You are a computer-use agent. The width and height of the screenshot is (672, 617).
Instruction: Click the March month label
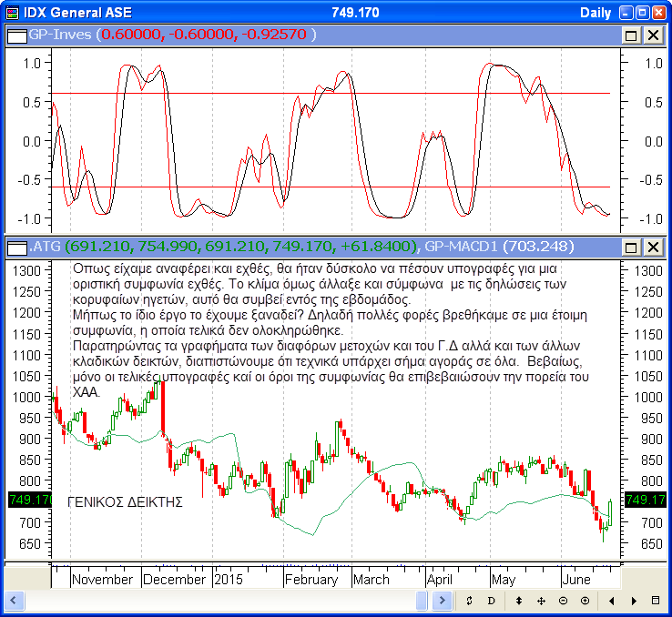(372, 580)
